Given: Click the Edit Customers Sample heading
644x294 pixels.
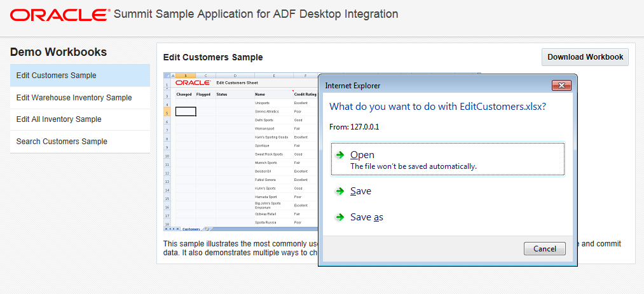Looking at the screenshot, I should click(x=213, y=57).
